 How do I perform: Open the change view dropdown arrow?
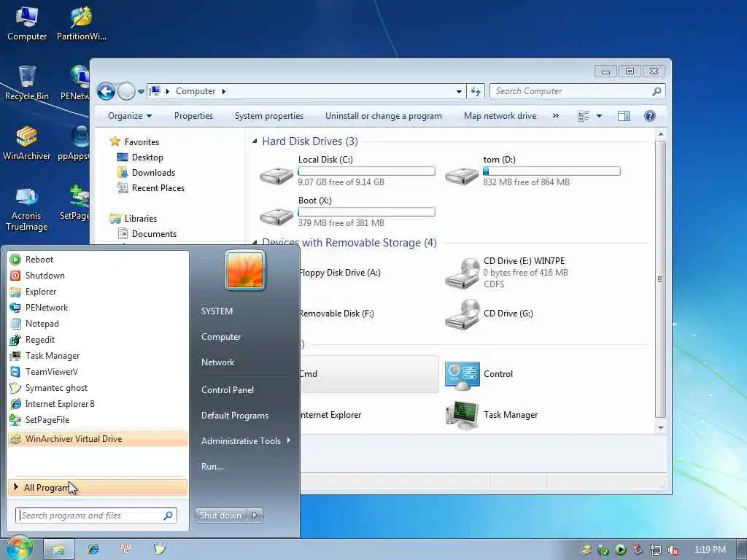pos(600,116)
